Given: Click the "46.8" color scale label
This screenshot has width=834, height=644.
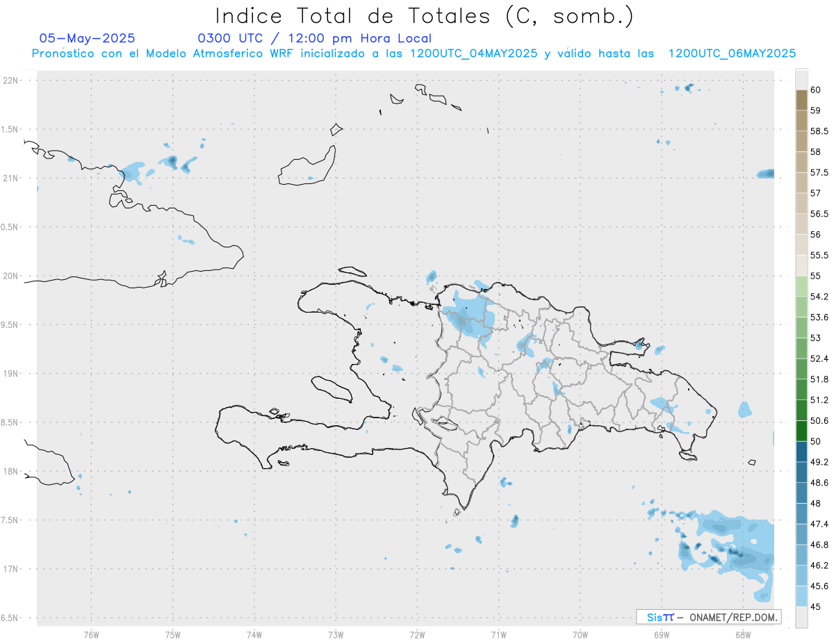Looking at the screenshot, I should pos(819,545).
